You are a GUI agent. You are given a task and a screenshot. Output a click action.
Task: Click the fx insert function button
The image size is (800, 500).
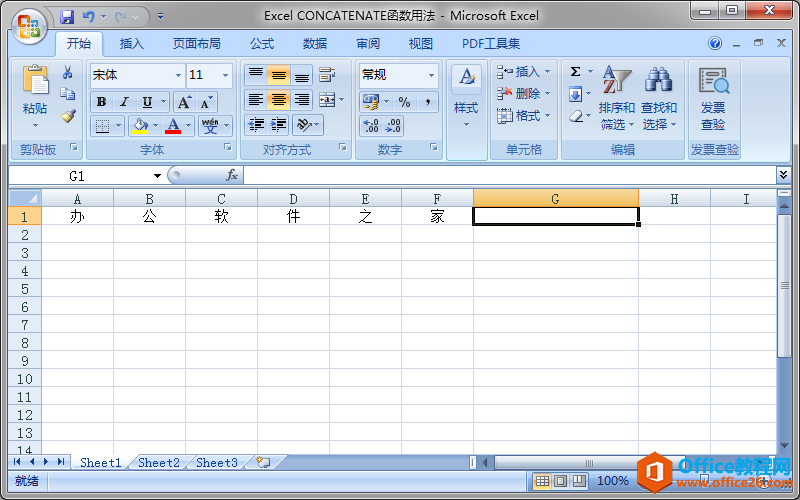[232, 176]
